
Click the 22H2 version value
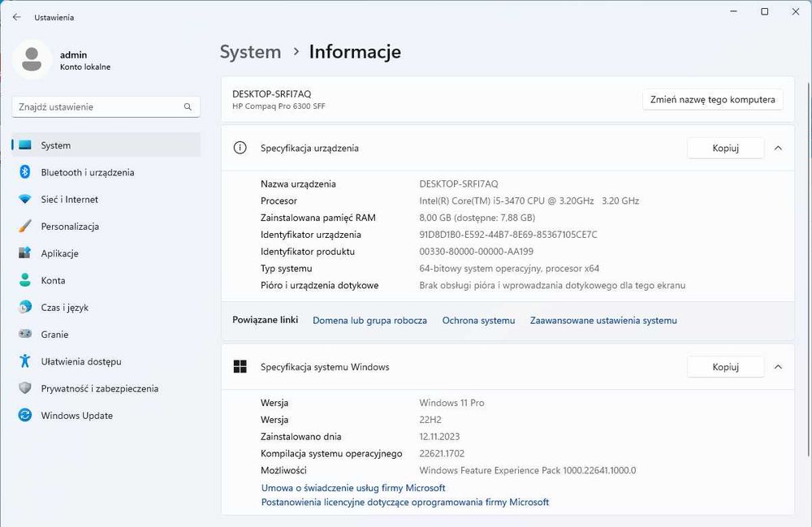pos(430,420)
